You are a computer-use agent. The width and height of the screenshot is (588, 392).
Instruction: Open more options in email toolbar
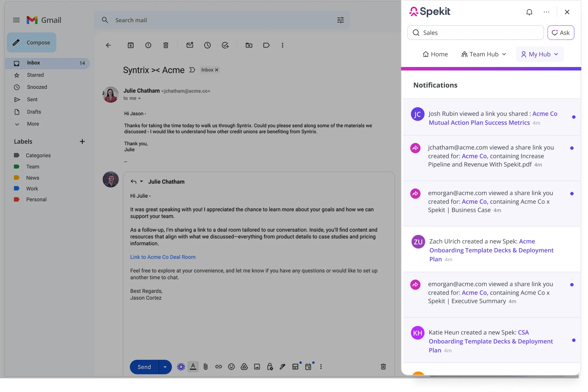(x=283, y=45)
